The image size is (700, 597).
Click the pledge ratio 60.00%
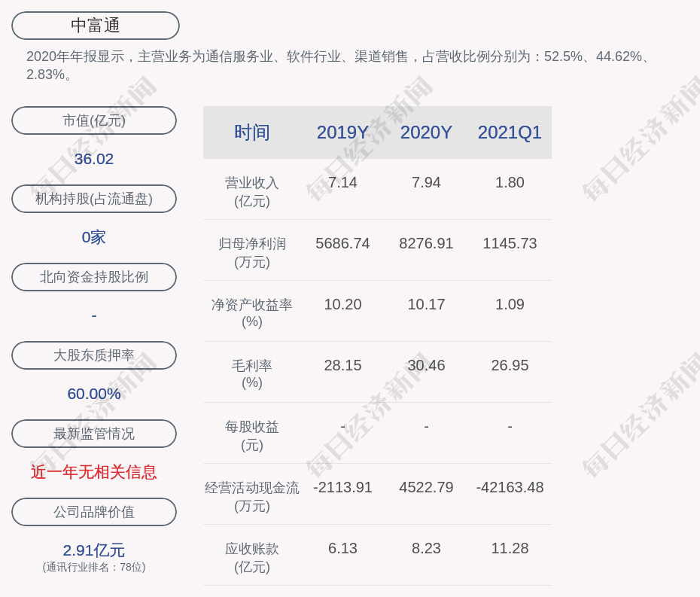tap(94, 394)
